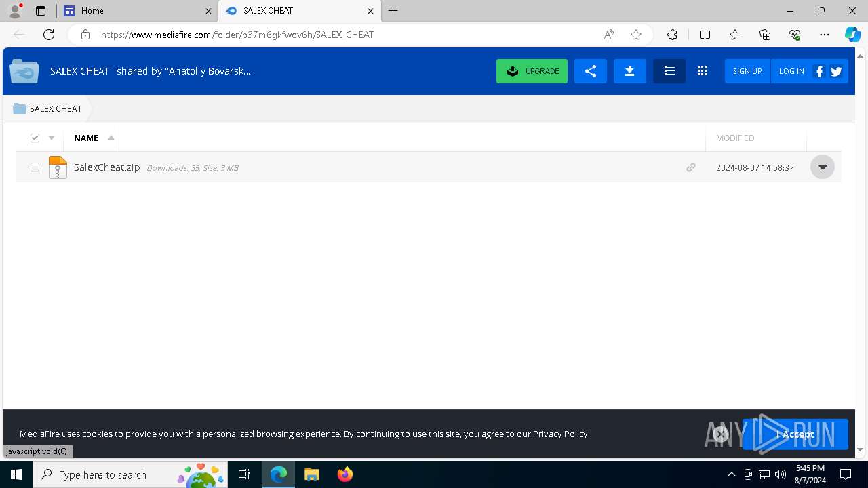Sort by MODIFIED column header
This screenshot has width=868, height=488.
[x=735, y=138]
